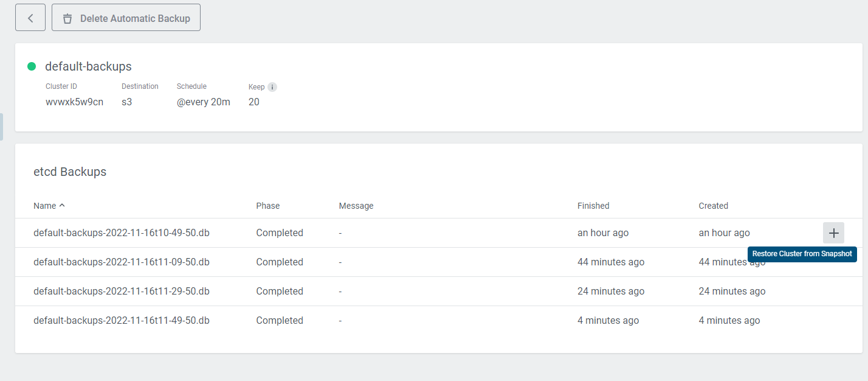Viewport: 868px width, 381px height.
Task: Select backup default-backups-2022-11-16t11-49-50.db
Action: (121, 320)
